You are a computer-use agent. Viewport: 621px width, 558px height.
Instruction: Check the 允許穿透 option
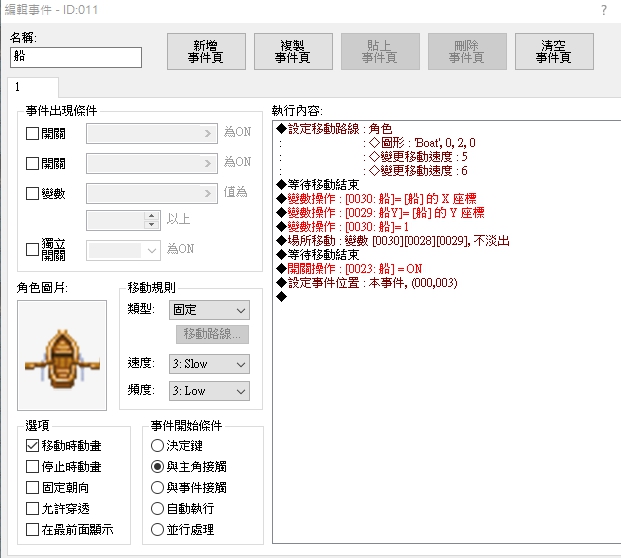[32, 508]
